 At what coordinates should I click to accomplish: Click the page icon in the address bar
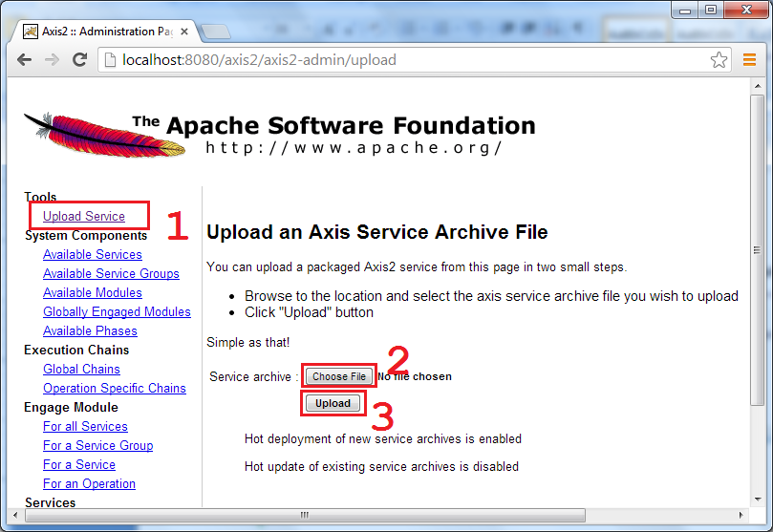click(112, 60)
